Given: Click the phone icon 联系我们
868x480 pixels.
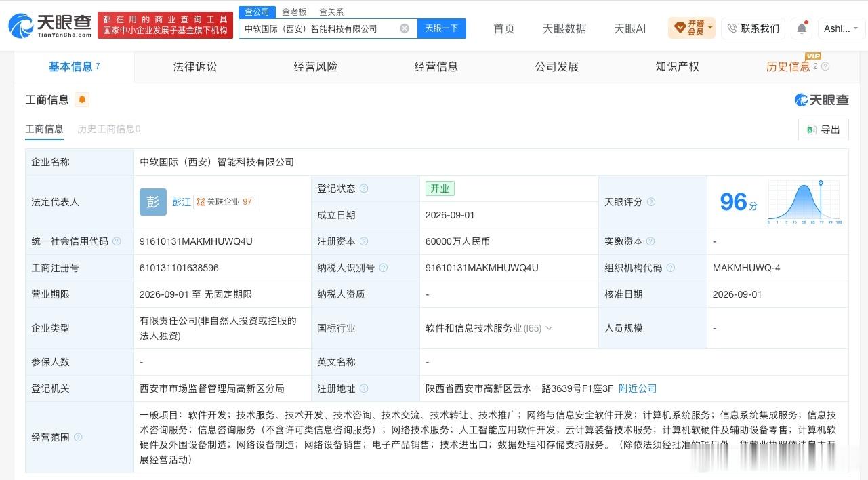Looking at the screenshot, I should click(x=732, y=28).
